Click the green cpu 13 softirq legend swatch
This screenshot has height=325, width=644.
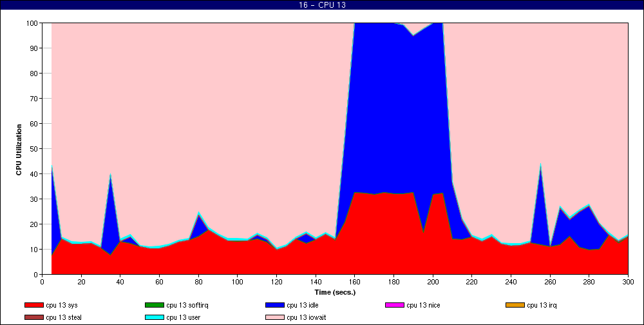click(155, 305)
